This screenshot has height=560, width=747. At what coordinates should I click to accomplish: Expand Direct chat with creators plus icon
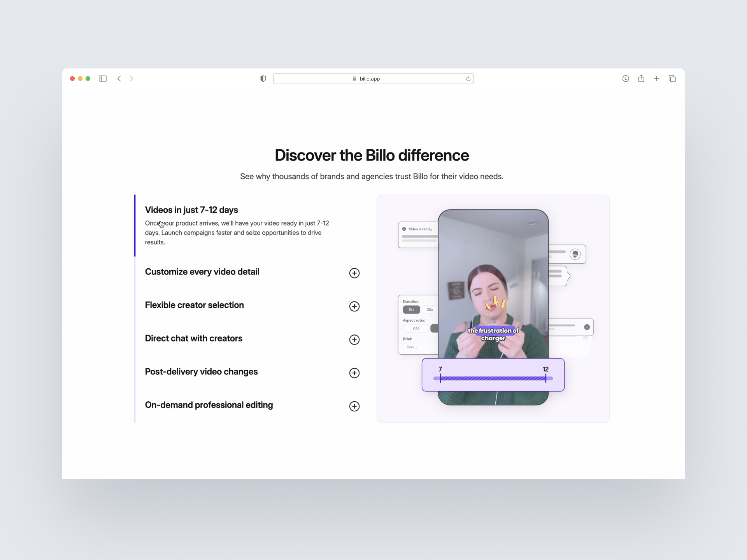(354, 339)
